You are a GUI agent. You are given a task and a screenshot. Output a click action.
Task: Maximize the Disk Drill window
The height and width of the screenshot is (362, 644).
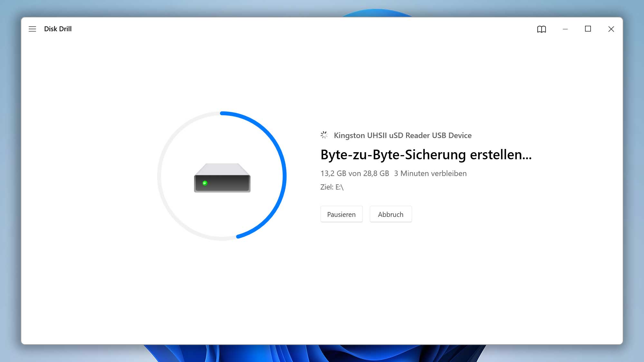click(588, 29)
